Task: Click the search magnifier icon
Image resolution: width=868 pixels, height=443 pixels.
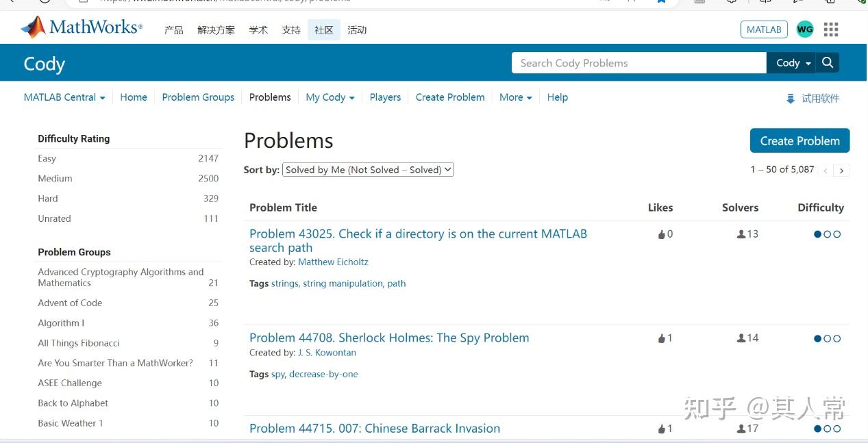Action: coord(828,63)
